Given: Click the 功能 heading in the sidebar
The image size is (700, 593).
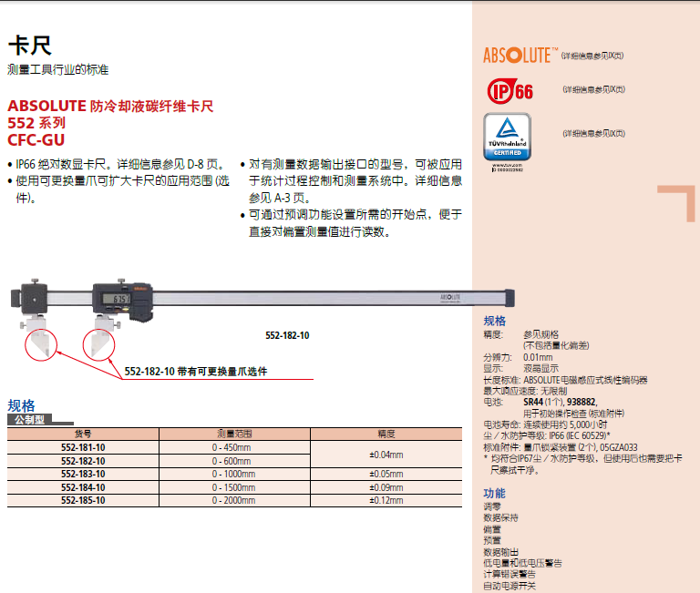Looking at the screenshot, I should click(x=494, y=493).
